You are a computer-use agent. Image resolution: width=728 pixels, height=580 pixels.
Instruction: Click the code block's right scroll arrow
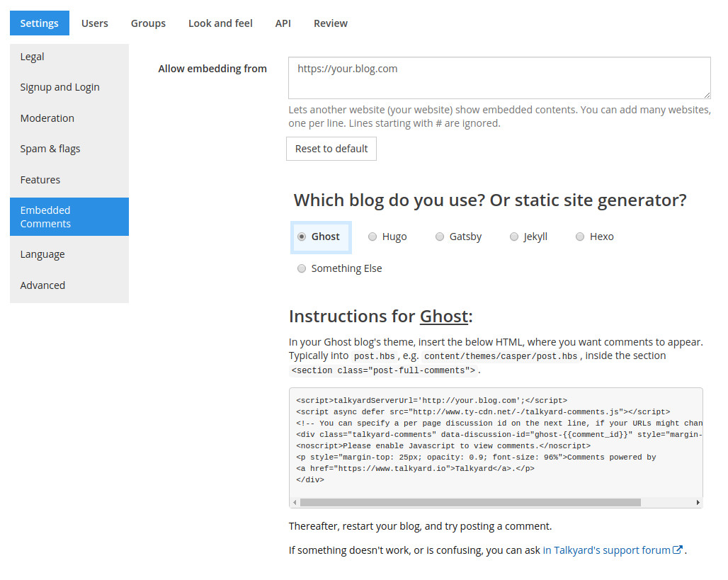(x=698, y=502)
